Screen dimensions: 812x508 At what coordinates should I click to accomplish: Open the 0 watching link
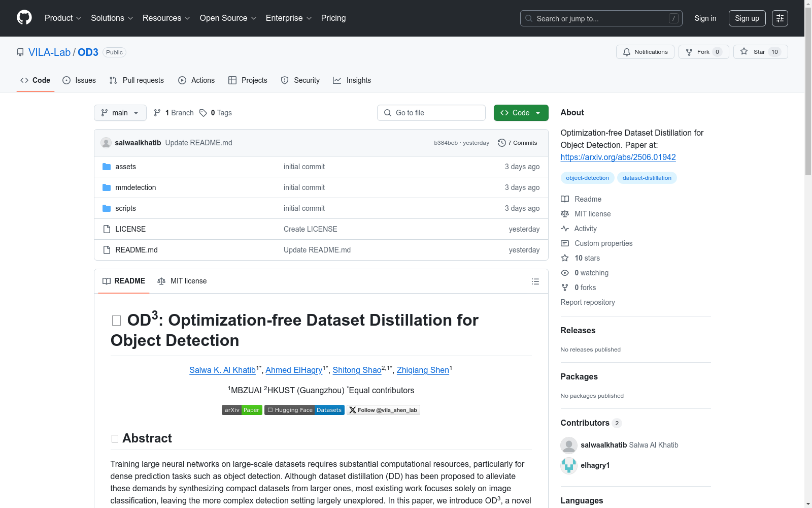[585, 273]
